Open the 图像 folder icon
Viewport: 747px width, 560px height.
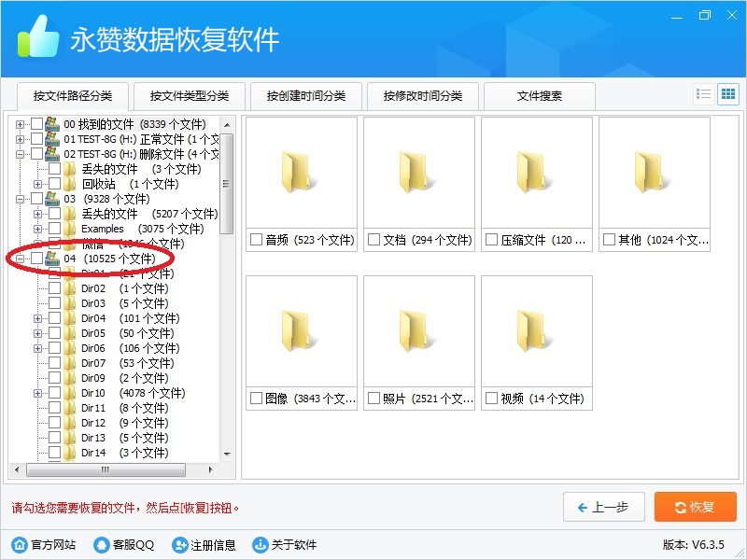(x=302, y=331)
